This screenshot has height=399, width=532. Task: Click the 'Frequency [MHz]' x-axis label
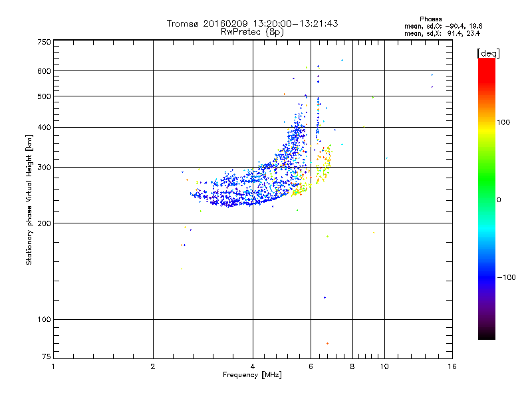(252, 375)
